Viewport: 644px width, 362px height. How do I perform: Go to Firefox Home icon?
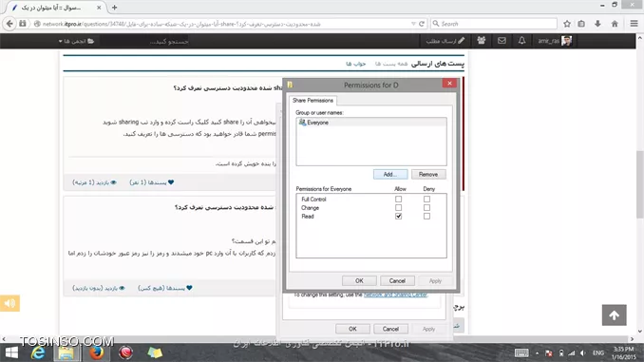pyautogui.click(x=615, y=24)
